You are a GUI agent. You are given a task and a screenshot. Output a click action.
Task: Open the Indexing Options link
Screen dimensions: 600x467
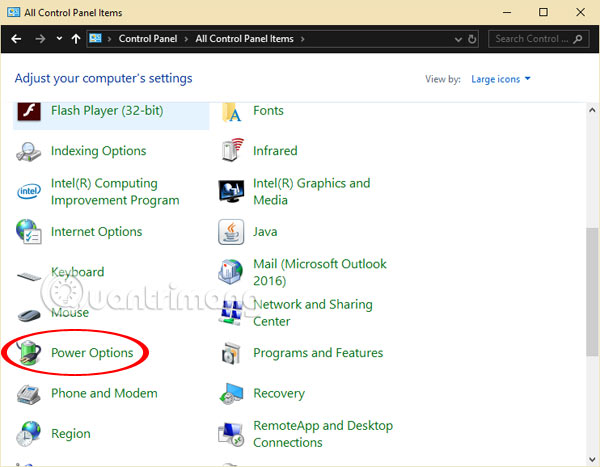pyautogui.click(x=98, y=151)
